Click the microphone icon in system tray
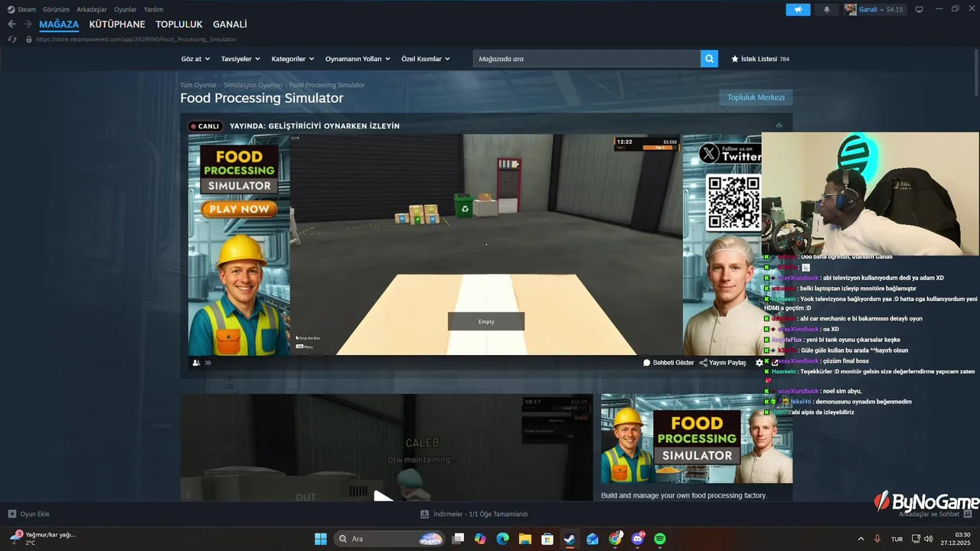The width and height of the screenshot is (980, 551). click(877, 539)
